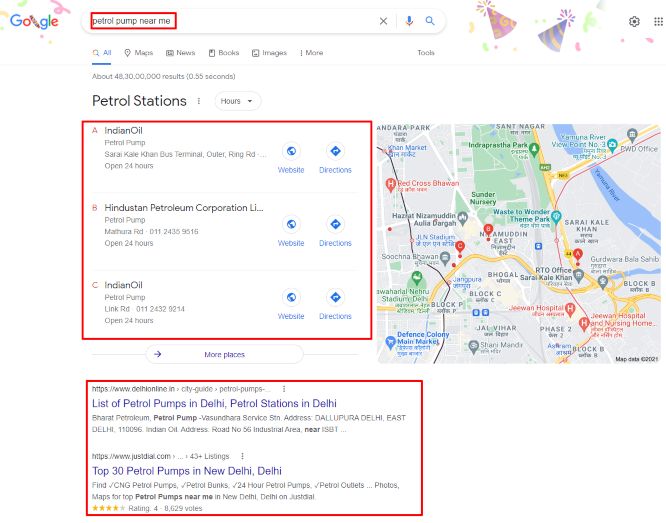Open Top 30 Petrol Pumps in New Delhi link

187,471
